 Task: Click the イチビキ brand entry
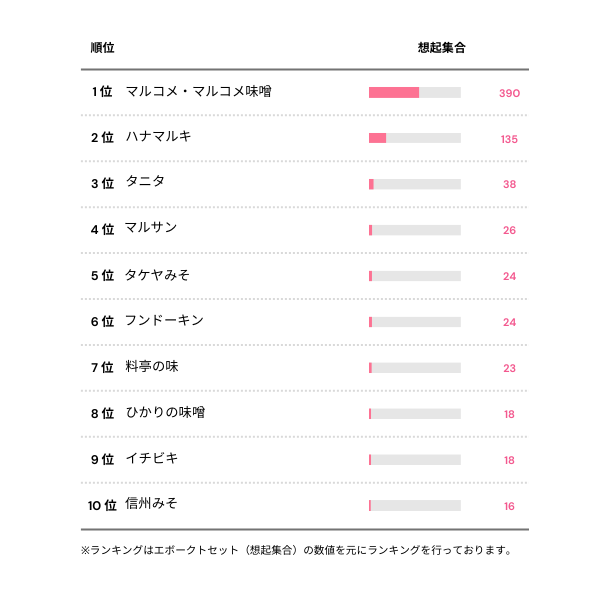pos(152,459)
